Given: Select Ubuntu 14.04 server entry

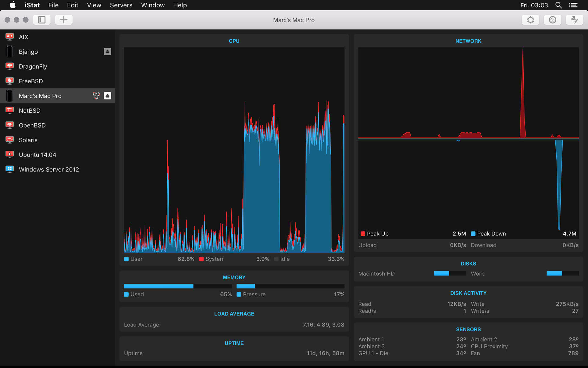Looking at the screenshot, I should [x=37, y=155].
